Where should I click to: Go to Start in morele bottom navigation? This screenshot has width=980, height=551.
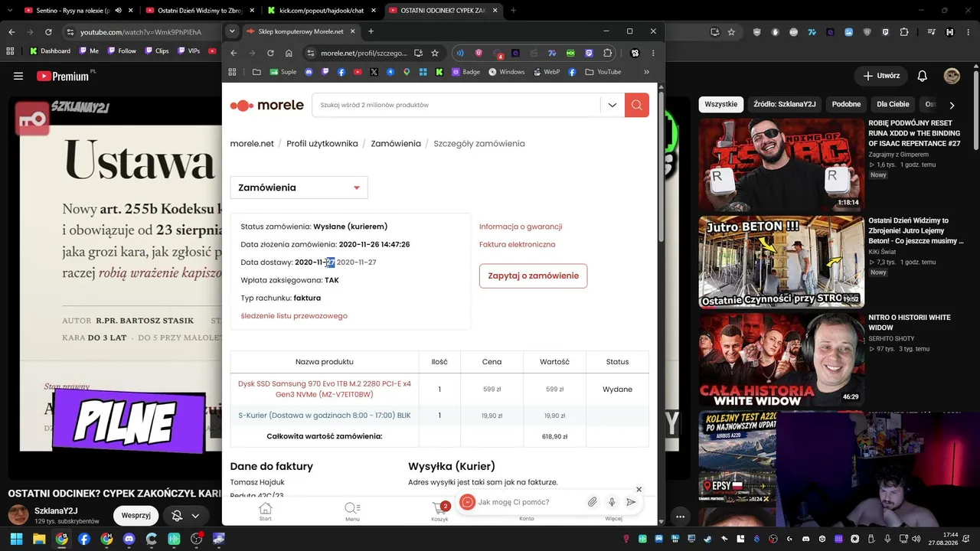tap(265, 511)
